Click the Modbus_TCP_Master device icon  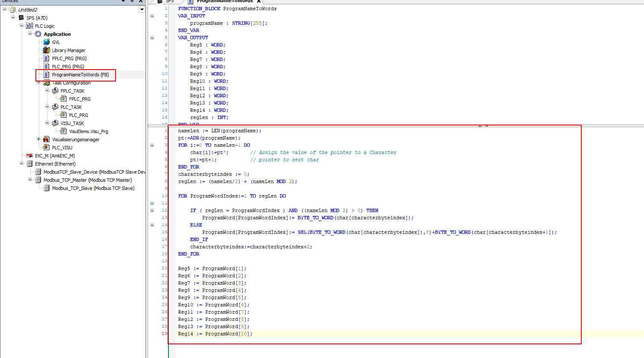tap(38, 180)
